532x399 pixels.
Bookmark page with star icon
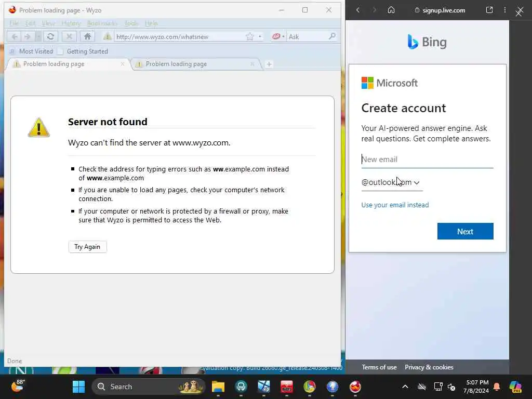pos(250,37)
